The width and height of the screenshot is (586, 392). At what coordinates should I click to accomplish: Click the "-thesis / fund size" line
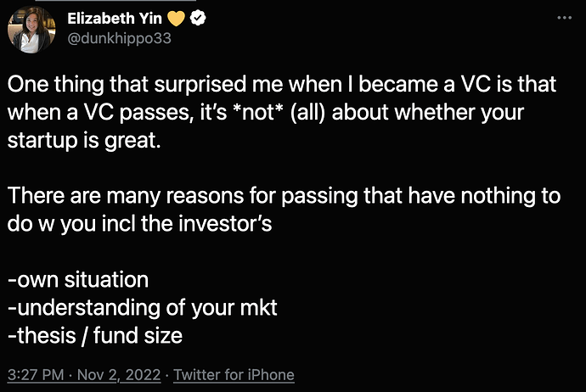point(94,335)
